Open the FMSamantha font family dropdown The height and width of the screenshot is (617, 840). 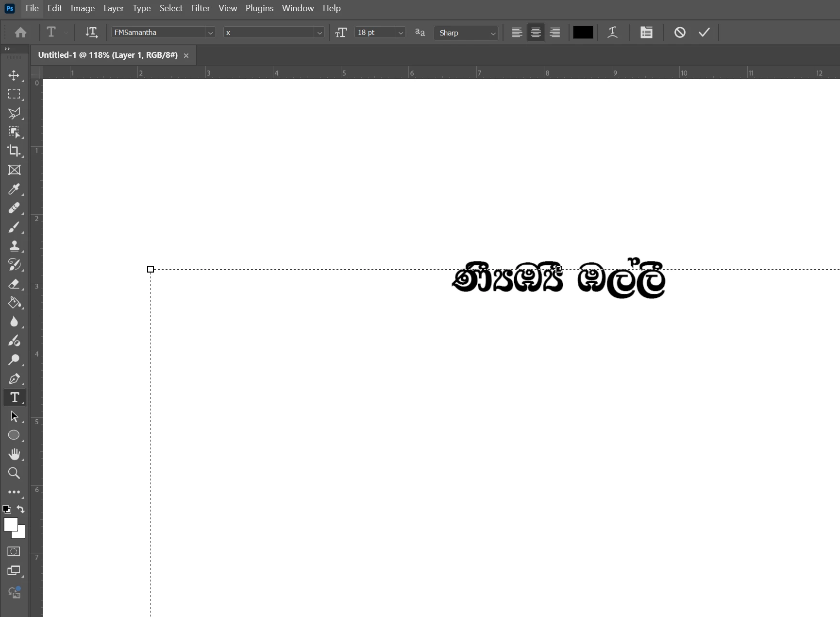[x=210, y=33]
